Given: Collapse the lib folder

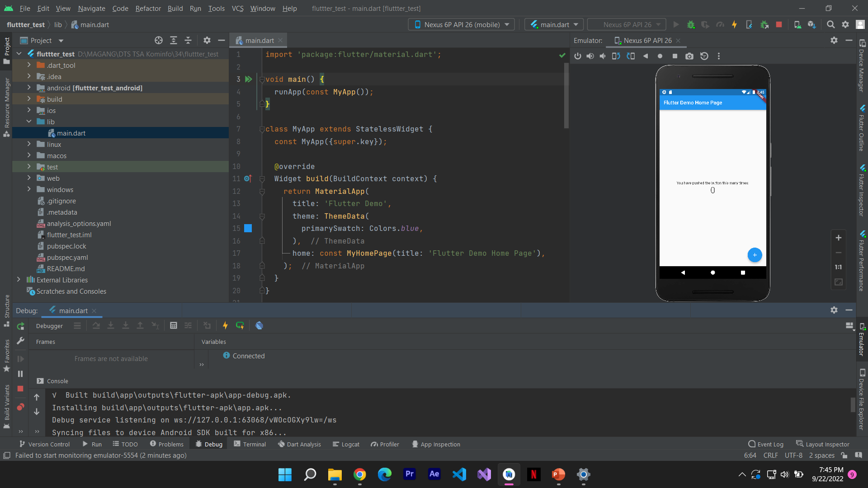Looking at the screenshot, I should pos(29,122).
